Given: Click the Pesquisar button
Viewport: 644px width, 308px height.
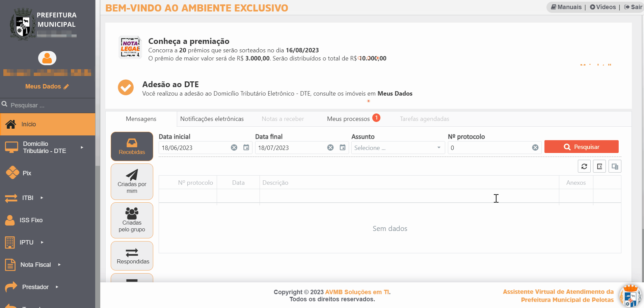Looking at the screenshot, I should coord(581,147).
